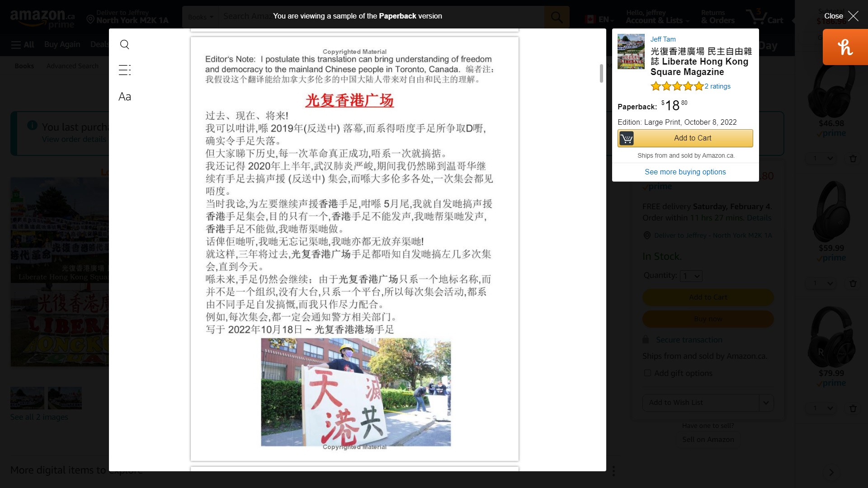The image size is (868, 488).
Task: Open table of contents list icon
Action: [125, 70]
